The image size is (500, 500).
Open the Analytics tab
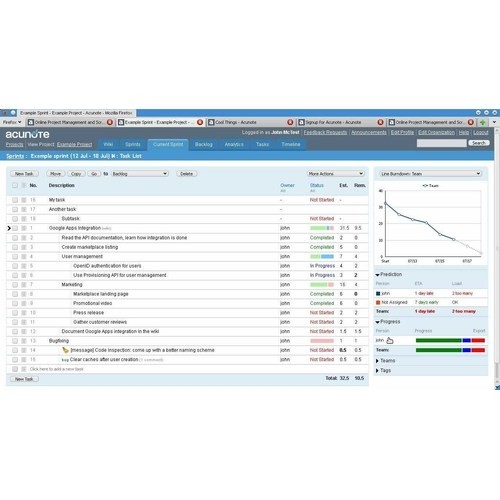[234, 144]
